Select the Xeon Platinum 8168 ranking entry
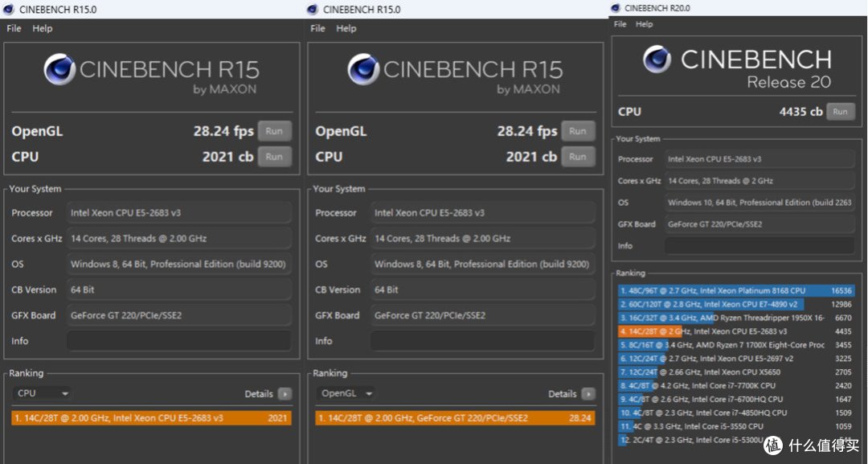This screenshot has width=868, height=464. pos(735,290)
